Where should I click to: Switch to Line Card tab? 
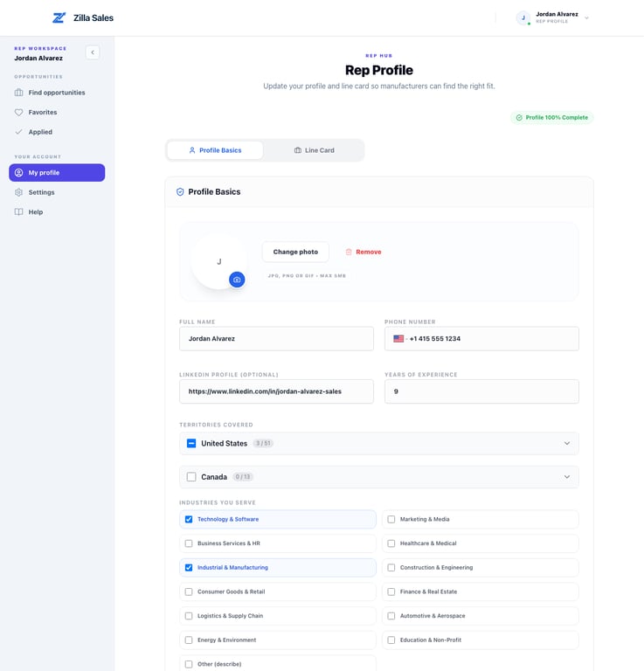[314, 150]
